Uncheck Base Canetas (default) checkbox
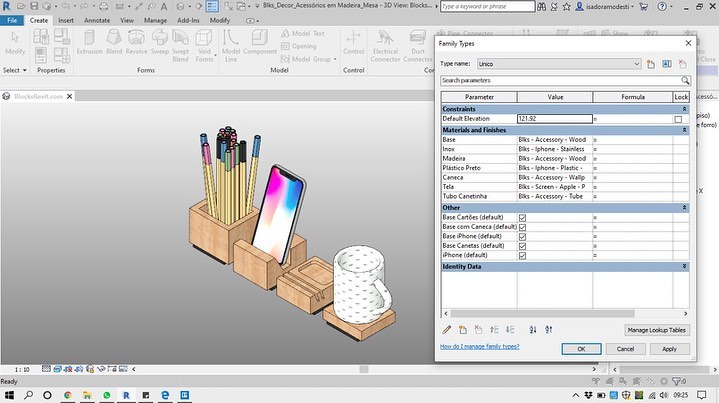Viewport: 719px width, 403px height. (522, 246)
